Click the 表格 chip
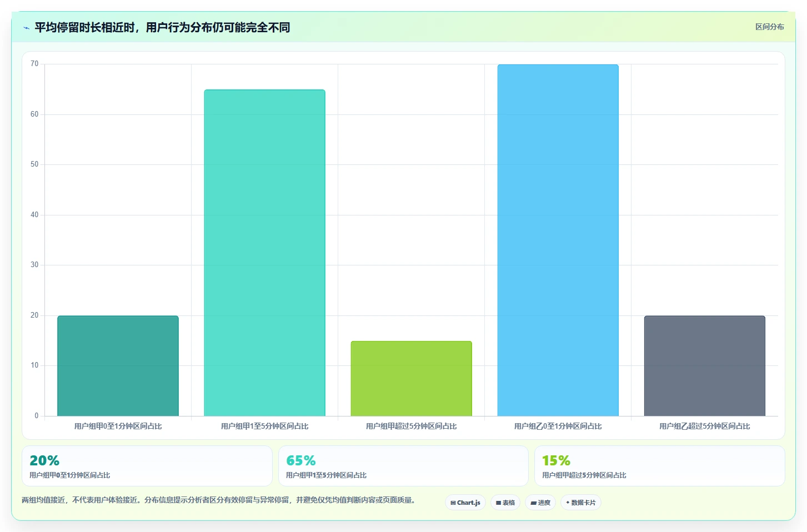Image resolution: width=807 pixels, height=532 pixels. coord(505,503)
